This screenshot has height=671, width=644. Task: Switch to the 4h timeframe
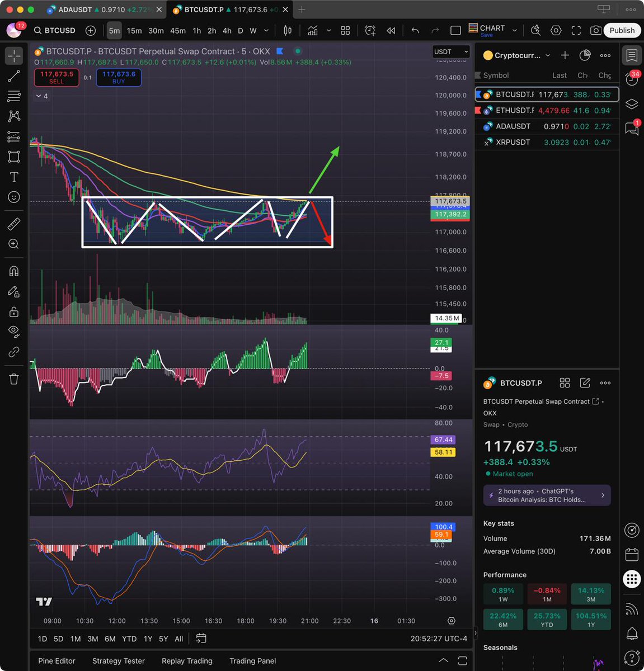click(227, 31)
